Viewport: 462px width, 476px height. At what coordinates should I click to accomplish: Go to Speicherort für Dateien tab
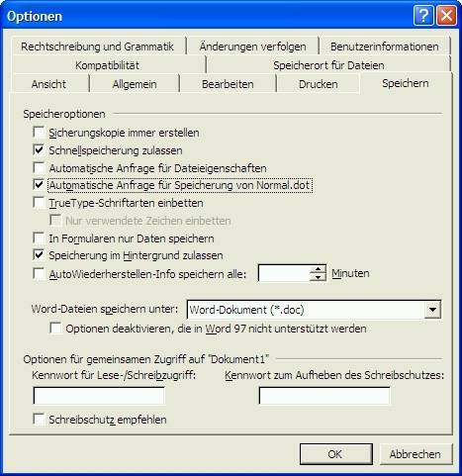328,65
